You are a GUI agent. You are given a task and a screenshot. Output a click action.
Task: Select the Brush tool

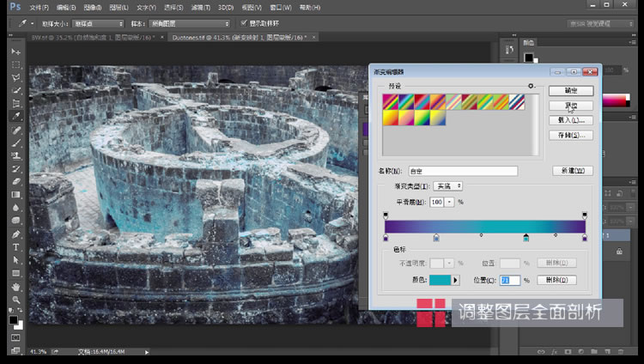(x=15, y=143)
